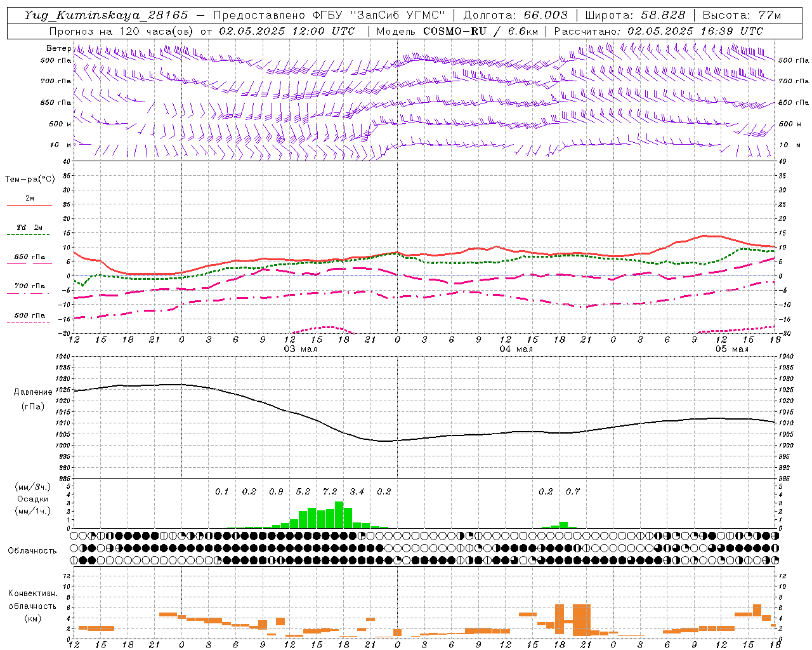Click the Долгота: 66.003 field
The height and width of the screenshot is (650, 812).
515,15
